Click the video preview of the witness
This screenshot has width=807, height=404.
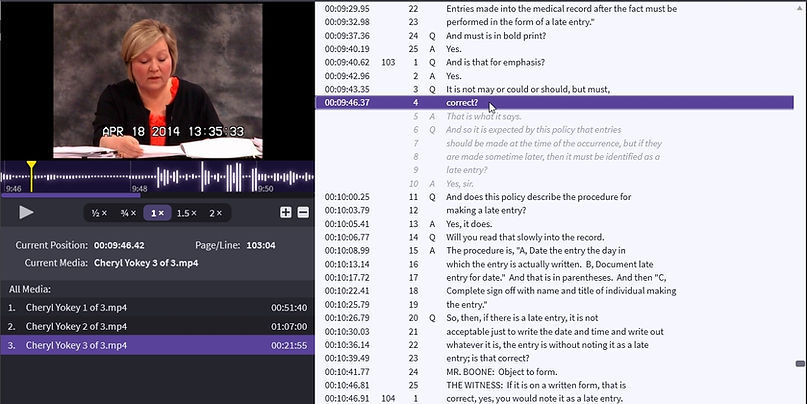pyautogui.click(x=157, y=80)
